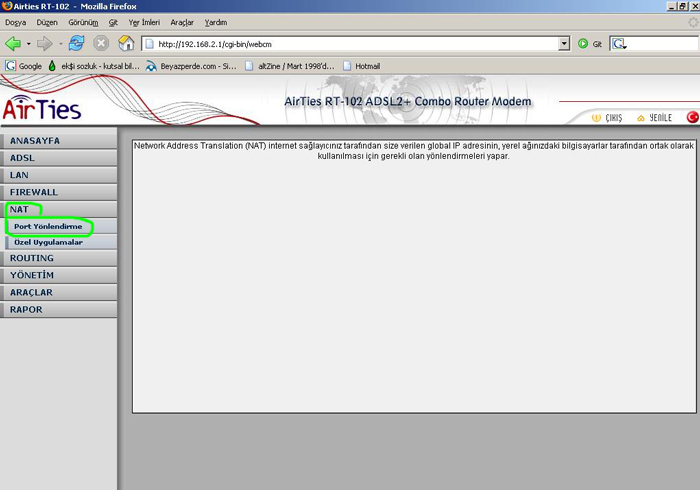Open the Hotmail bookmark
Viewport: 700px width, 490px height.
(362, 66)
